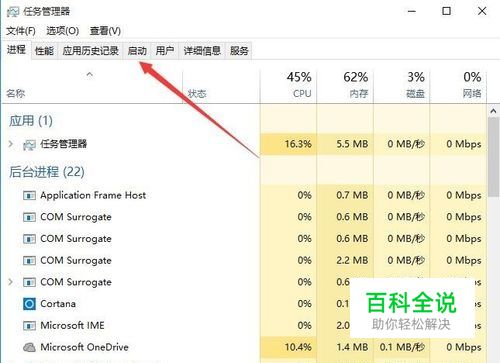The image size is (500, 363).
Task: Maximize the Task Manager window
Action: 446,11
